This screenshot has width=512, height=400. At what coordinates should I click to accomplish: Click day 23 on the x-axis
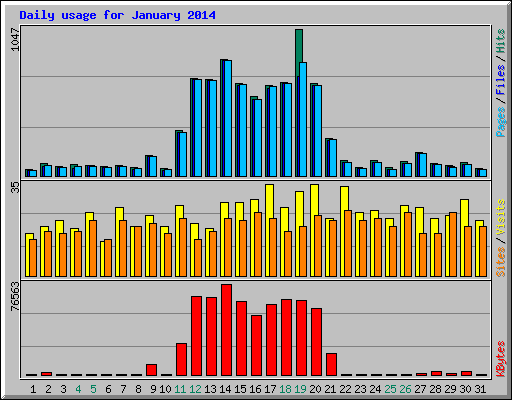coord(360,389)
